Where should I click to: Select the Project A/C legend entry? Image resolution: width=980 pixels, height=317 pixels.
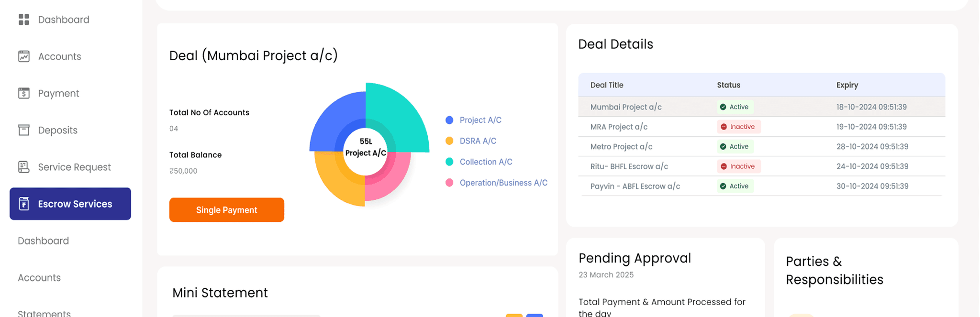click(480, 120)
